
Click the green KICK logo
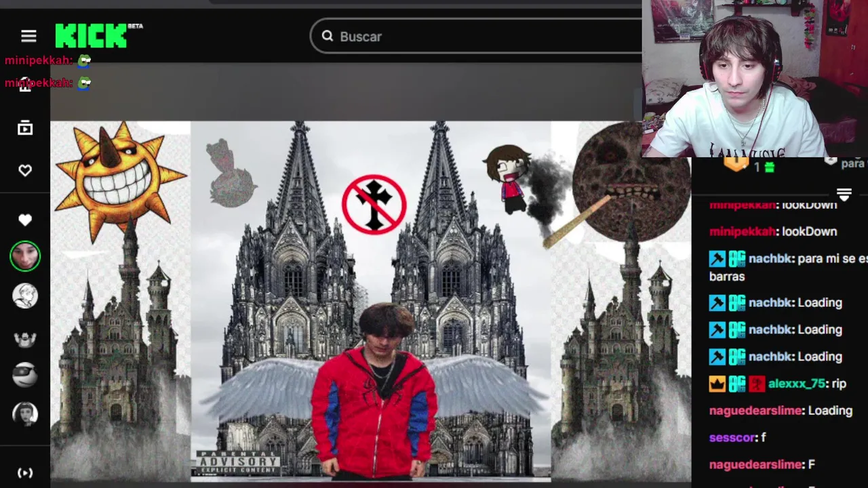(92, 36)
